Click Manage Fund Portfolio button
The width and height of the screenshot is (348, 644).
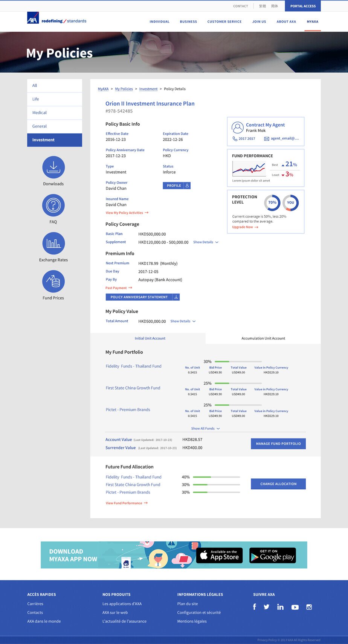(x=278, y=444)
